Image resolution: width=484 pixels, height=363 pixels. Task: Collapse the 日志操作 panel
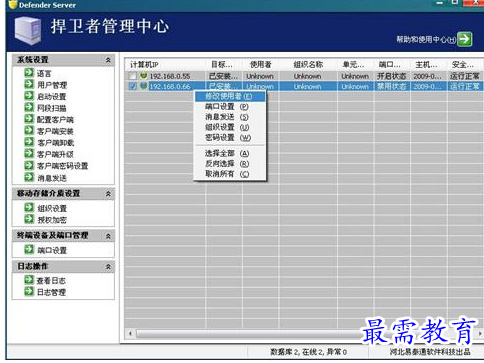pyautogui.click(x=108, y=267)
